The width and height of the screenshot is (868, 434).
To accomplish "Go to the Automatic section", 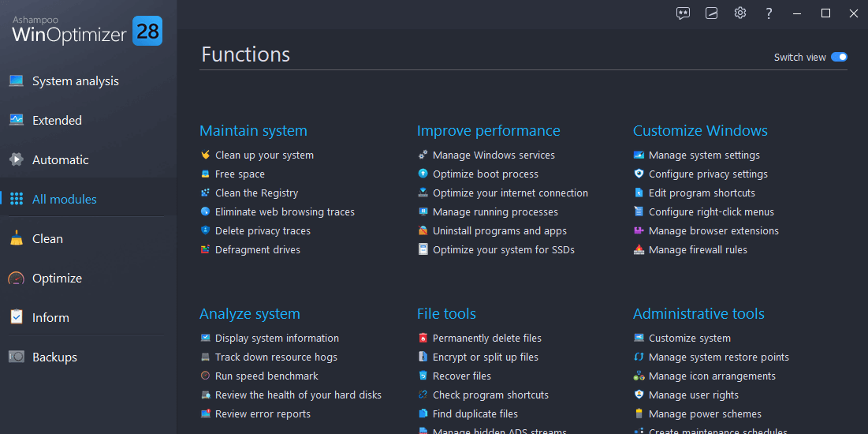I will click(x=60, y=159).
